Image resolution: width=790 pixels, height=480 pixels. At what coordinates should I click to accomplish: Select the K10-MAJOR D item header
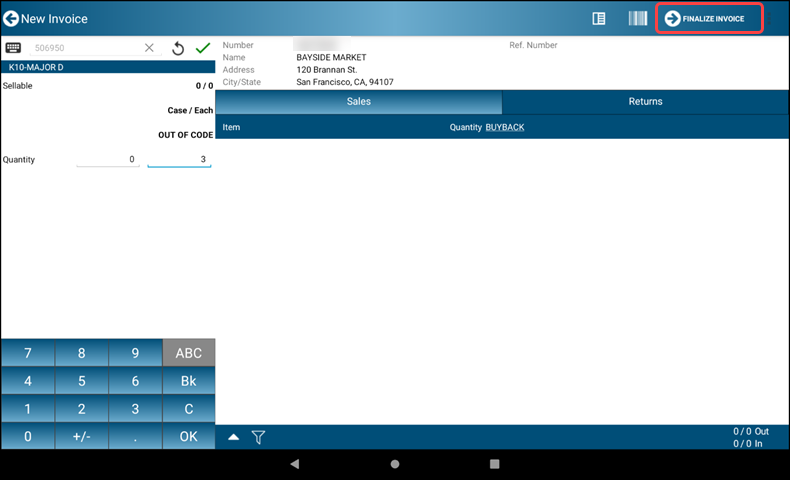point(108,67)
